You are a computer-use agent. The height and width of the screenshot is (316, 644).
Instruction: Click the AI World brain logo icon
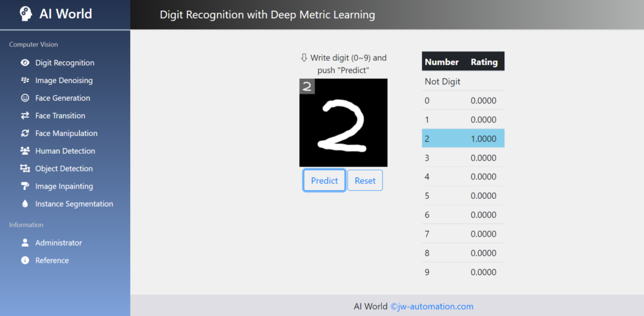26,14
